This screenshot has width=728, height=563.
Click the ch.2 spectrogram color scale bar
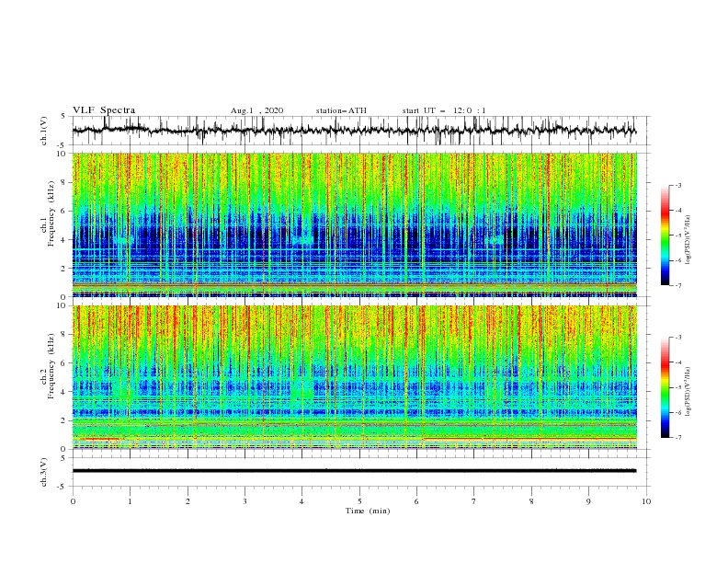point(665,387)
